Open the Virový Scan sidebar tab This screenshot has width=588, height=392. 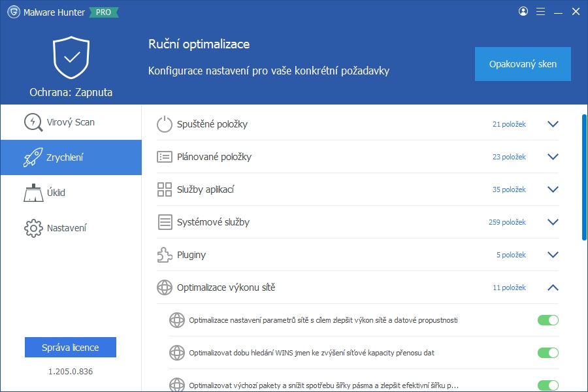71,122
